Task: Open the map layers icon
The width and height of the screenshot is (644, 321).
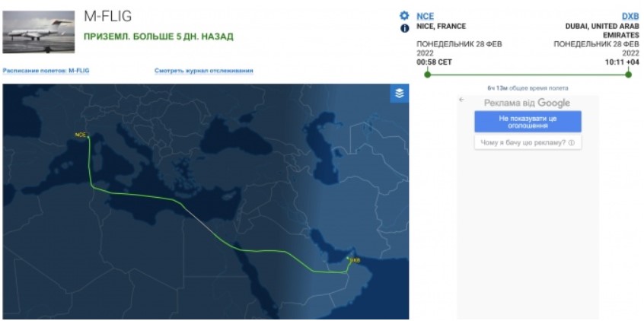Action: (x=399, y=94)
